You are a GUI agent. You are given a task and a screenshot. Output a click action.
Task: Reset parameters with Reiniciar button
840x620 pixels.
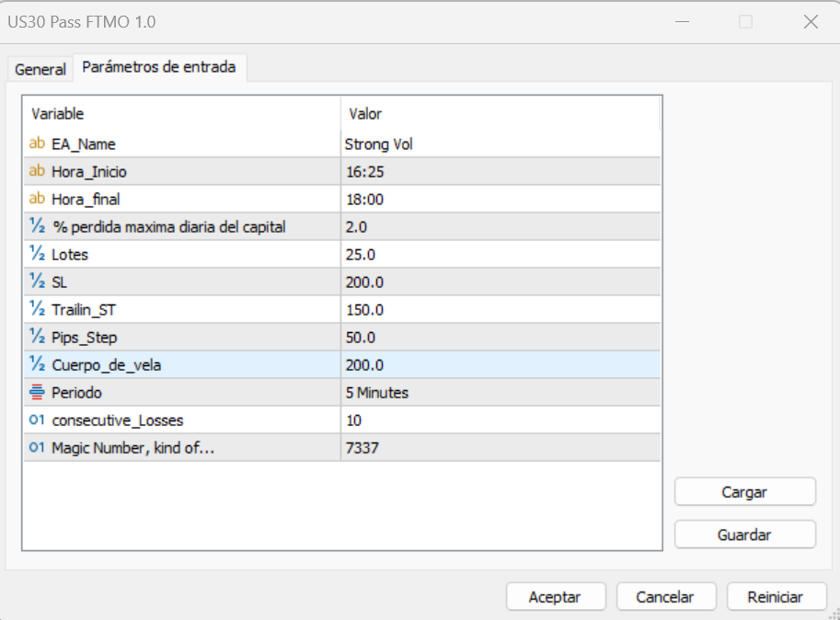[x=776, y=597]
